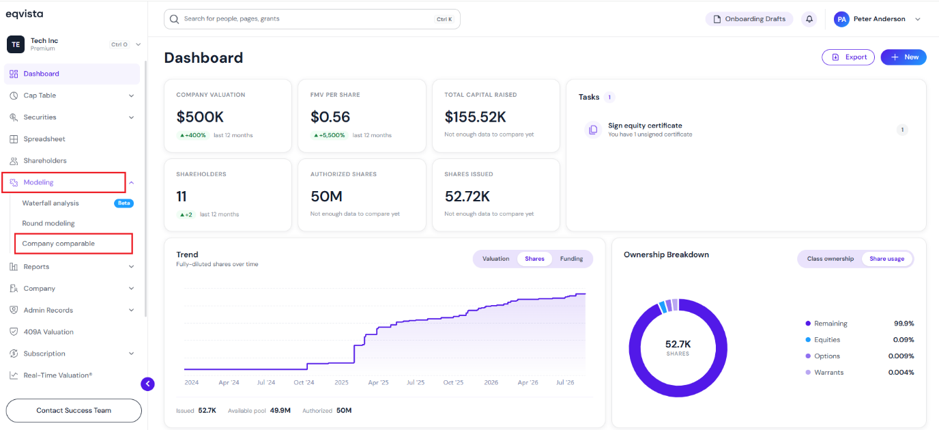Select Class ownership breakdown view

tap(830, 259)
